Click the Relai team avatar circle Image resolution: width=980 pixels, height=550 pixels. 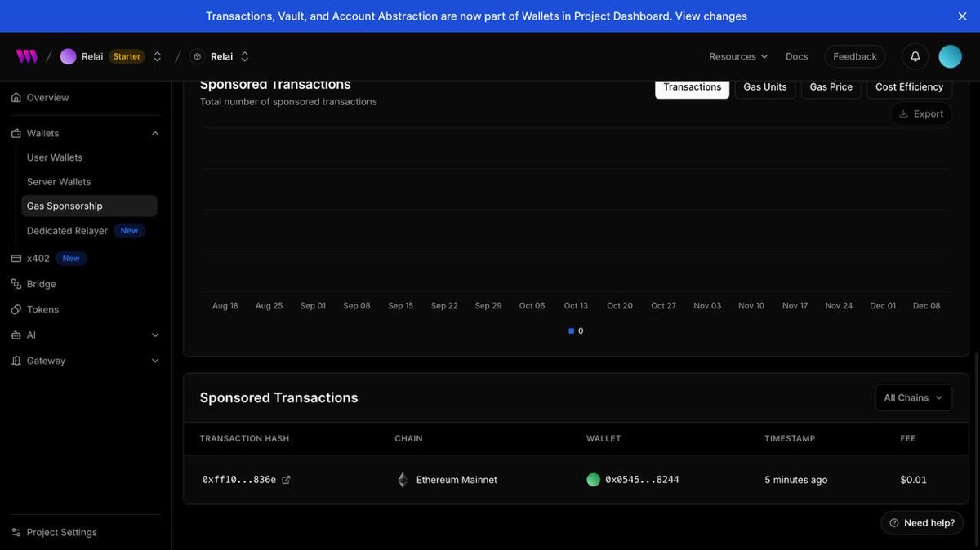(x=69, y=56)
